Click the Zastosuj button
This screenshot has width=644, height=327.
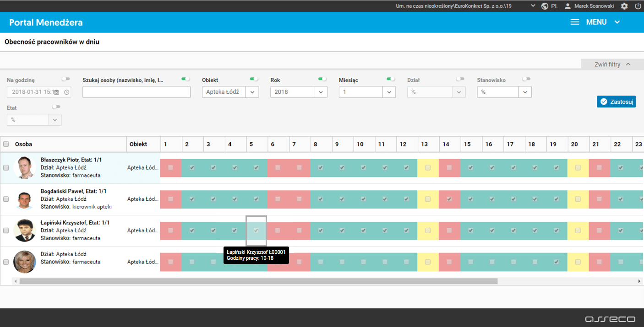coord(617,102)
